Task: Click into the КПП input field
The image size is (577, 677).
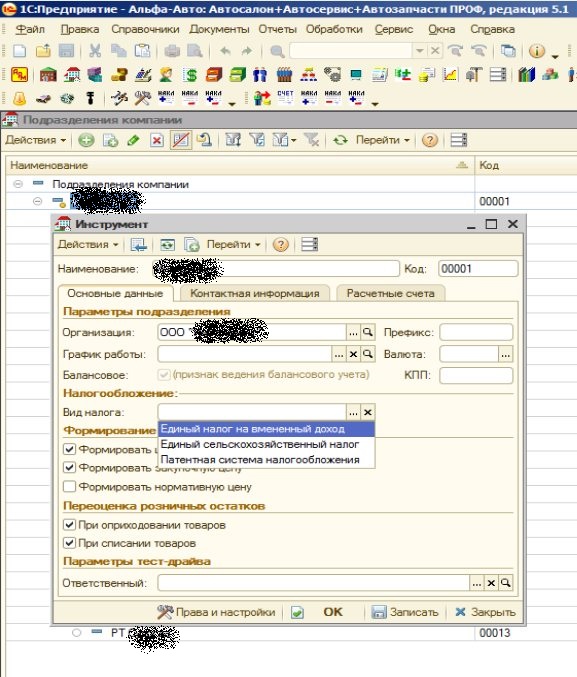Action: click(x=476, y=375)
